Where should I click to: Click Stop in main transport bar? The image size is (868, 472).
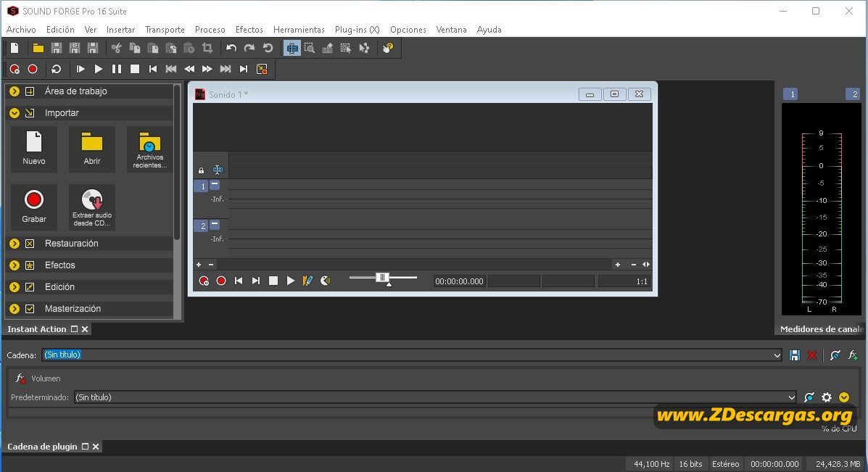pyautogui.click(x=135, y=69)
